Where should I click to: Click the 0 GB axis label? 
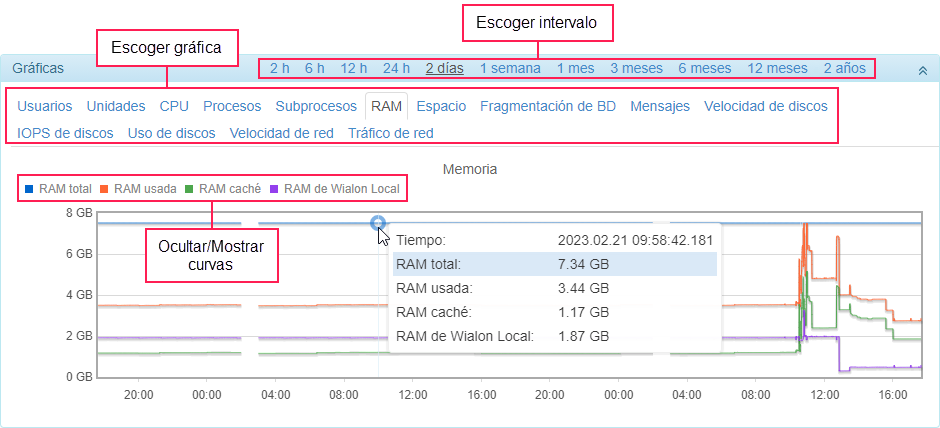tap(79, 377)
